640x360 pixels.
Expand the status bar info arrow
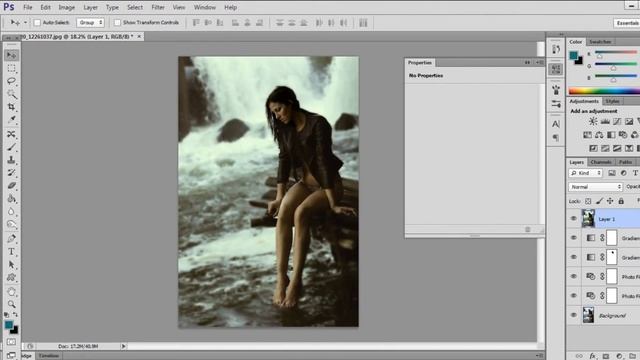[x=123, y=346]
